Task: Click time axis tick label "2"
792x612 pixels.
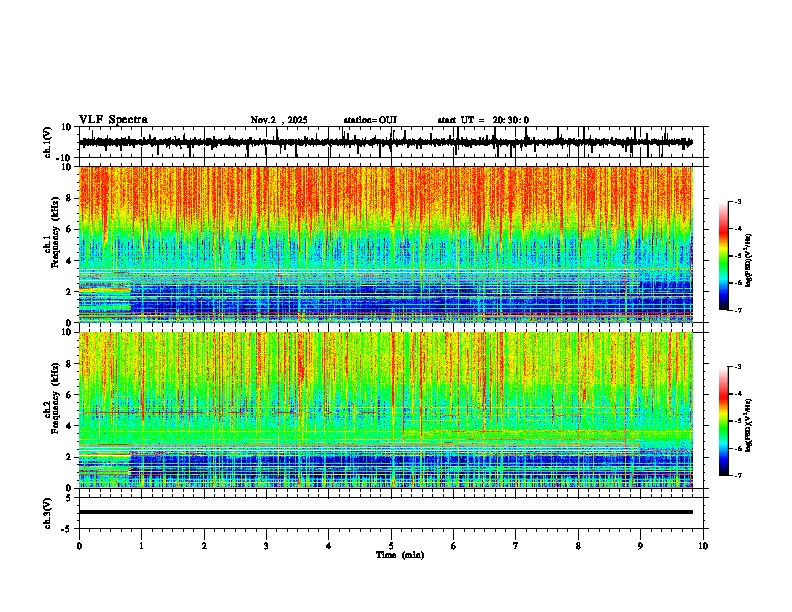Action: tap(204, 546)
